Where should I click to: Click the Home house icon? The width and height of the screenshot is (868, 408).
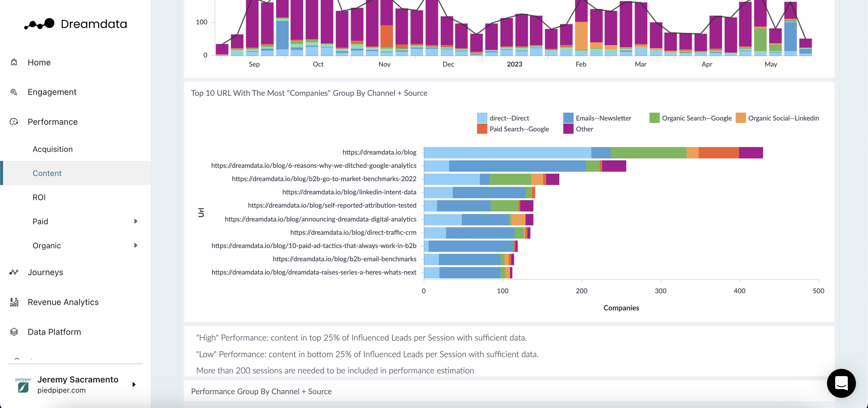click(14, 62)
